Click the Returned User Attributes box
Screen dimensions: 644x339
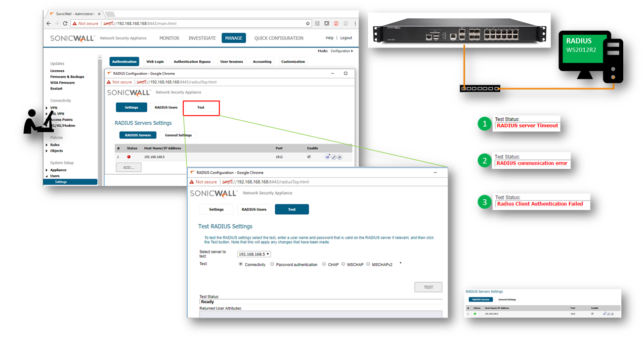[x=321, y=314]
